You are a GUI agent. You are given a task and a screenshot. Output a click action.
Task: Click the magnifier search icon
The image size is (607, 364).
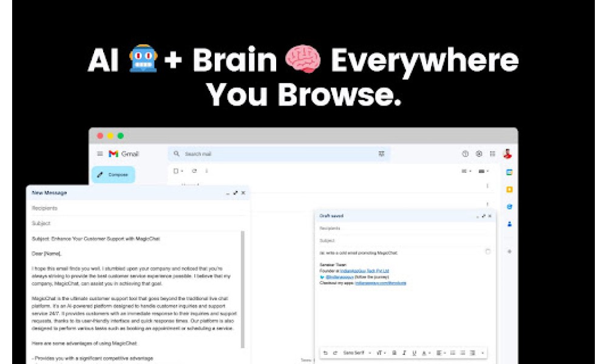(177, 154)
